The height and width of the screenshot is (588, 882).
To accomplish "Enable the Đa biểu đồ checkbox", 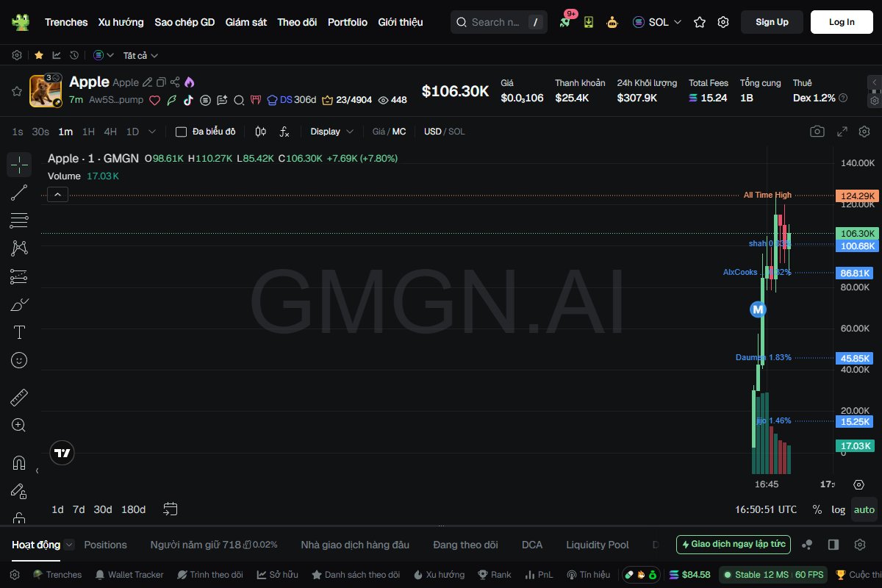I will pos(181,132).
